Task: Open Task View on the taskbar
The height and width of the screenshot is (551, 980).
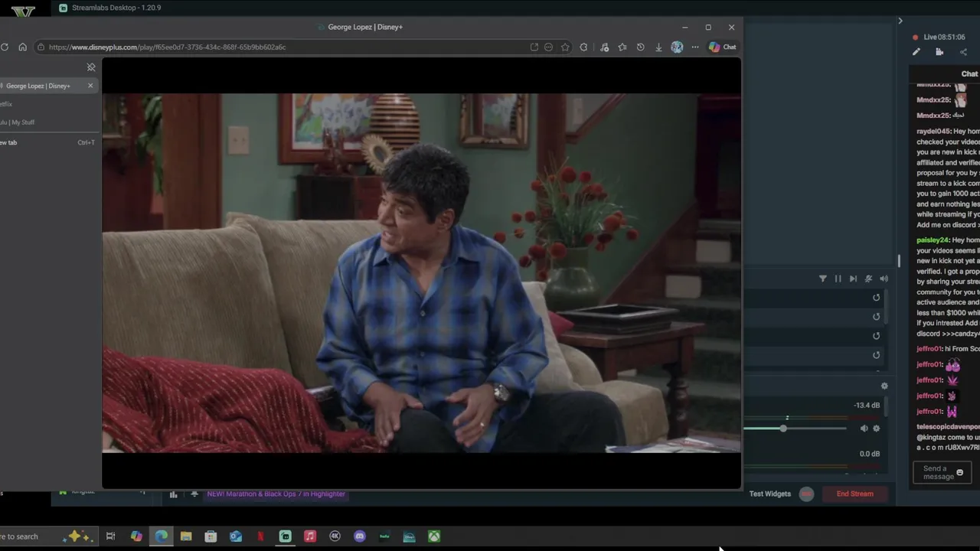Action: point(110,536)
